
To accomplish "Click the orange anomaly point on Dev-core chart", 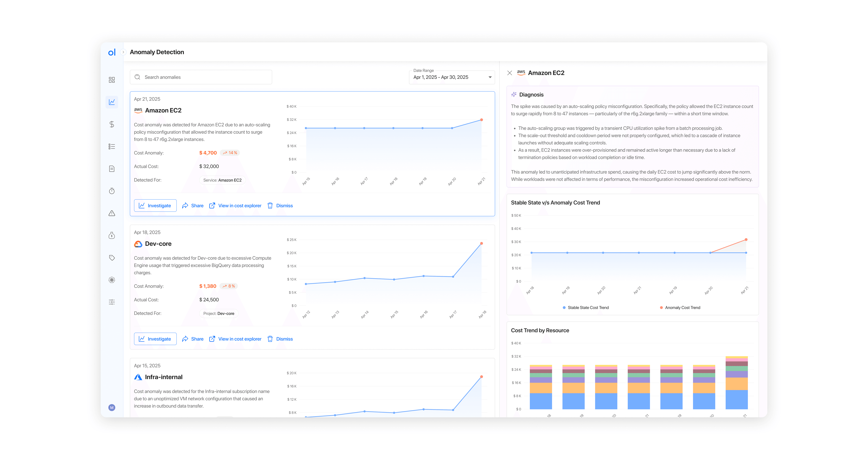I will [482, 243].
